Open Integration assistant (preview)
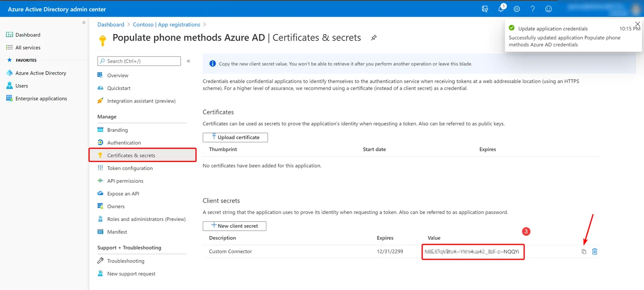644x290 pixels. 141,101
